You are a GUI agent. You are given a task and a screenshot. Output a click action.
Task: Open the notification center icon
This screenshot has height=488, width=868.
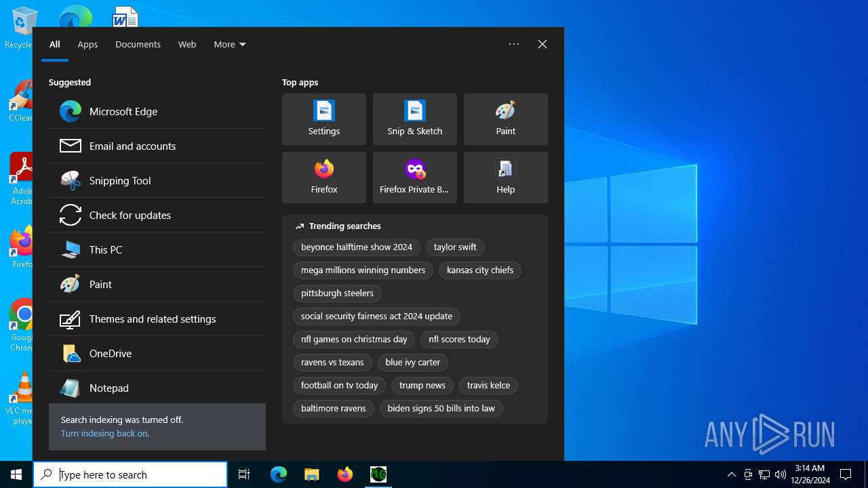(846, 474)
